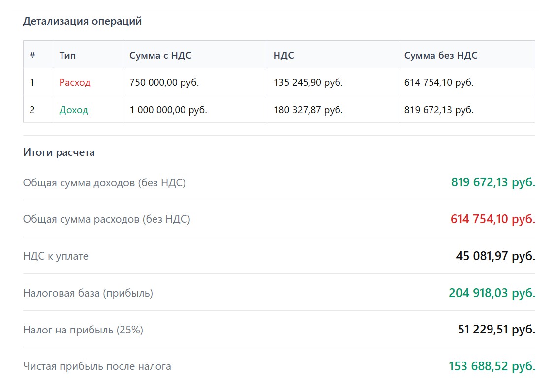Image resolution: width=554 pixels, height=392 pixels.
Task: Click the "Тип" column header
Action: 67,55
